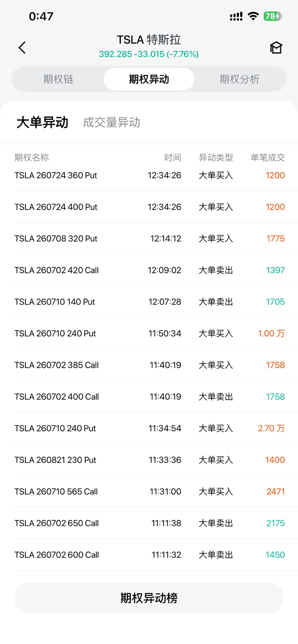The image size is (298, 644).
Task: Select the TSLA 260710 140 Put entry
Action: pos(149,302)
